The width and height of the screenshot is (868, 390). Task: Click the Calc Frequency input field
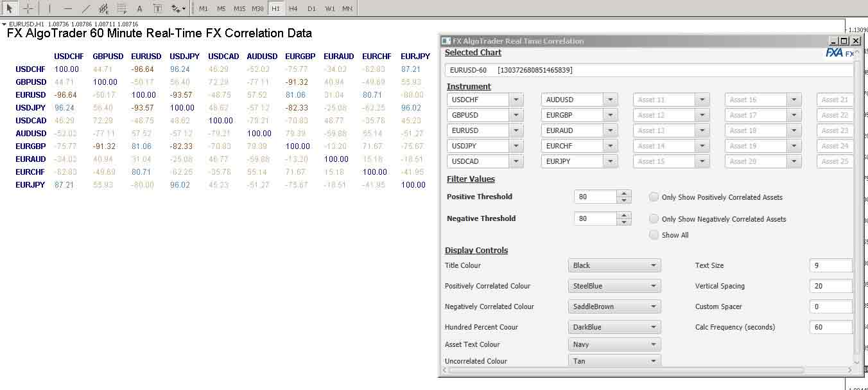831,326
